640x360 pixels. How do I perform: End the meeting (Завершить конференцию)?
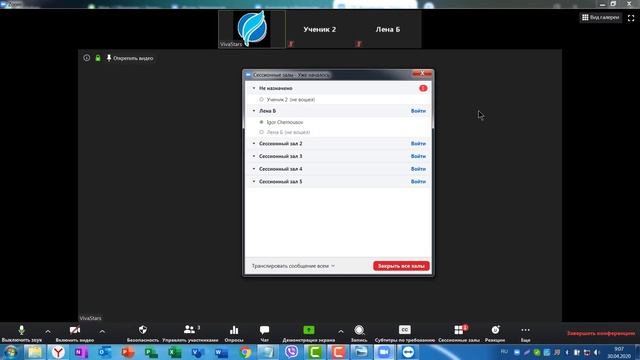pyautogui.click(x=601, y=333)
